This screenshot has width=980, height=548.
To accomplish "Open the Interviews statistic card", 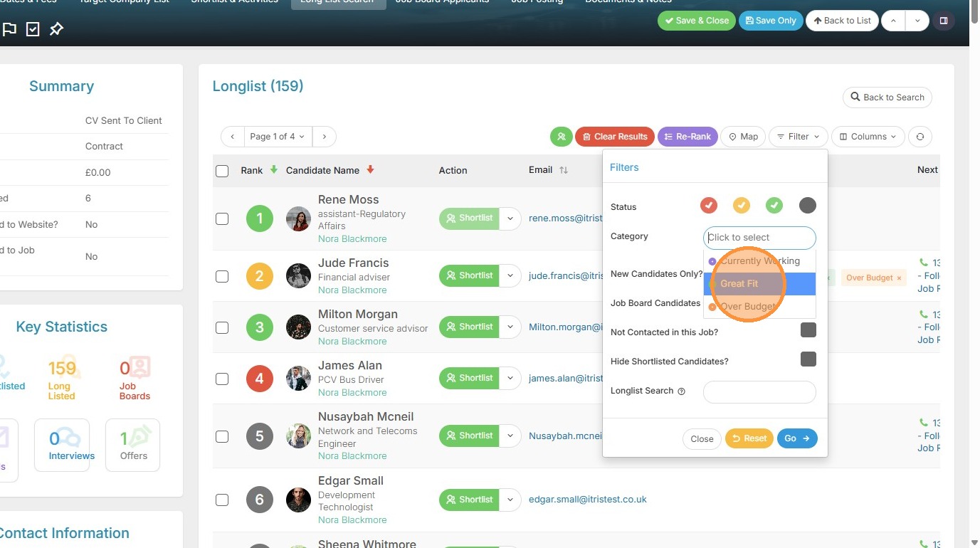I will (x=62, y=445).
